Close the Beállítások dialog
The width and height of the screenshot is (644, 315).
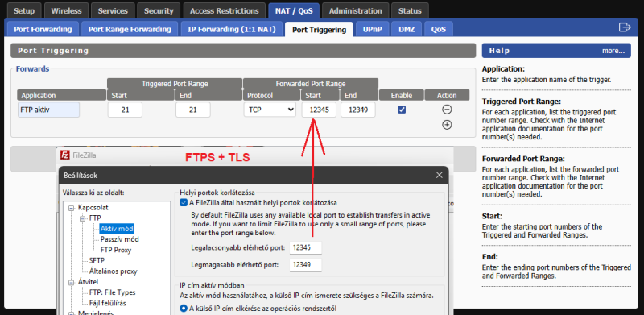(439, 175)
